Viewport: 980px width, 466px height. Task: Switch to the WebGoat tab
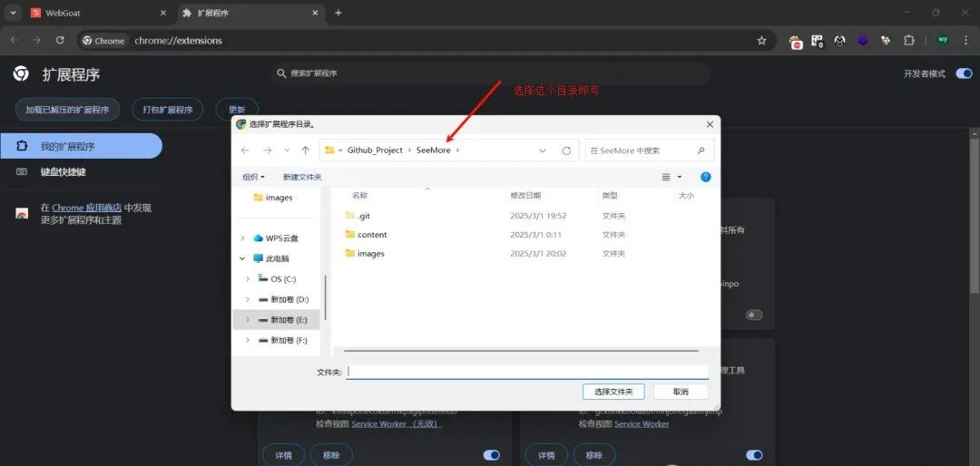pos(100,13)
